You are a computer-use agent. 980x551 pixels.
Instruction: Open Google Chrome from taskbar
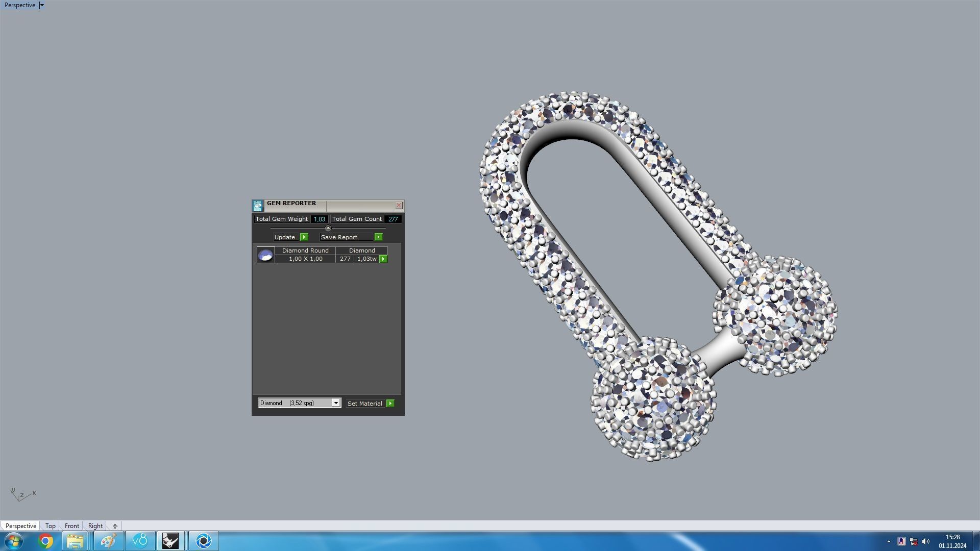click(46, 541)
